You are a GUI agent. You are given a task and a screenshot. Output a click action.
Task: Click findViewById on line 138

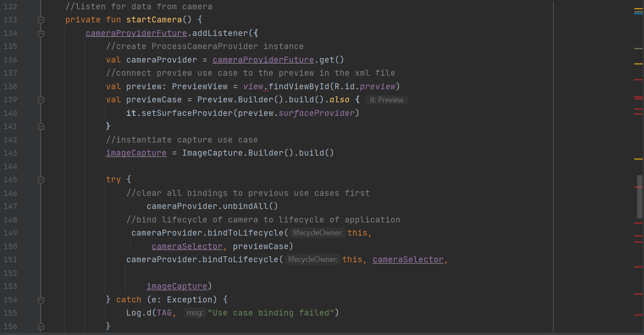(x=299, y=86)
